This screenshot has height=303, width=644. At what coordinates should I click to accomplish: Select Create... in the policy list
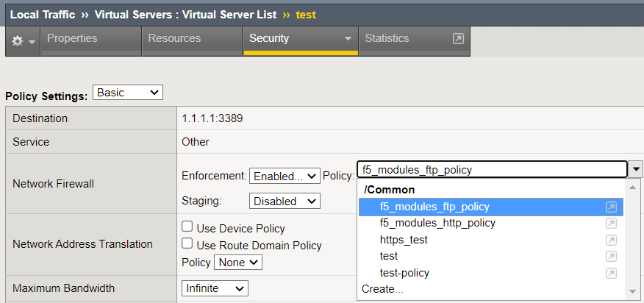[382, 289]
